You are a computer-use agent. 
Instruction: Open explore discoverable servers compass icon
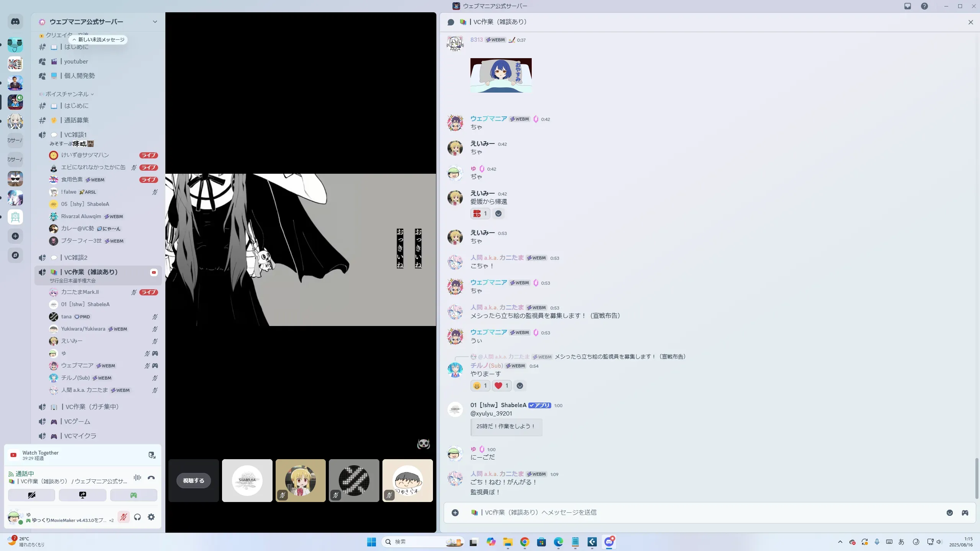15,255
